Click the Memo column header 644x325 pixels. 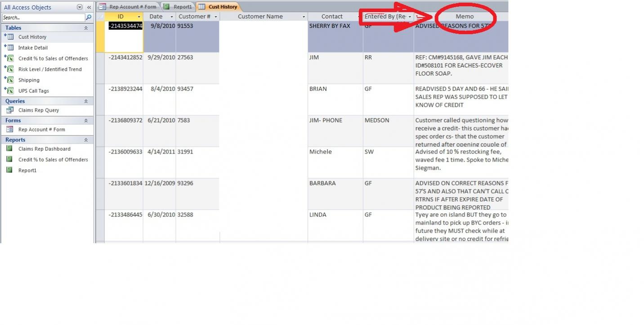coord(465,17)
